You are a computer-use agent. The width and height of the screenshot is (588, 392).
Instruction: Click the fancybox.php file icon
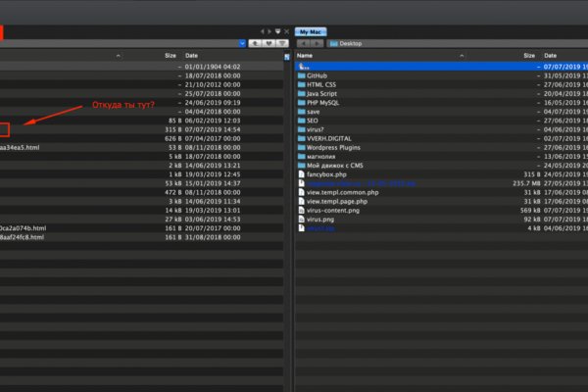click(x=302, y=173)
